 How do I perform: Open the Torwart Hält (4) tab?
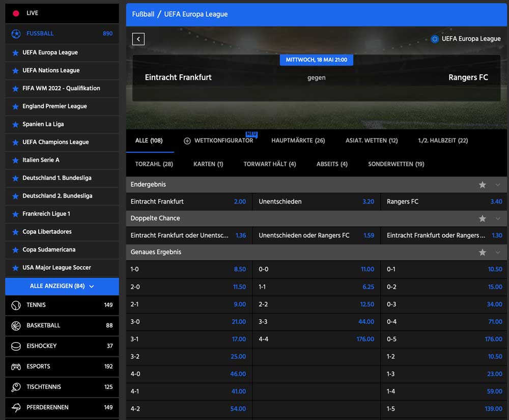(x=270, y=164)
